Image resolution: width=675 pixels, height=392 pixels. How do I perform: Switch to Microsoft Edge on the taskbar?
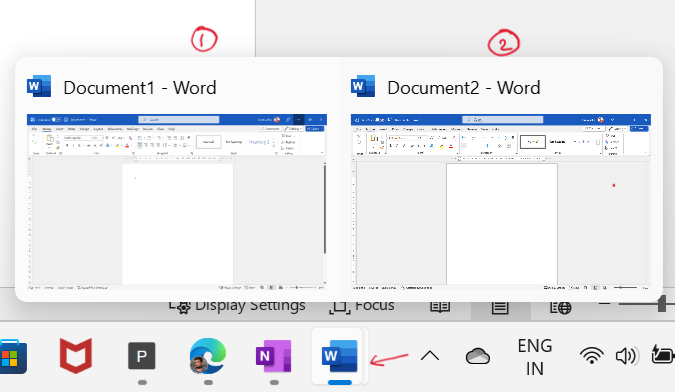click(x=207, y=356)
